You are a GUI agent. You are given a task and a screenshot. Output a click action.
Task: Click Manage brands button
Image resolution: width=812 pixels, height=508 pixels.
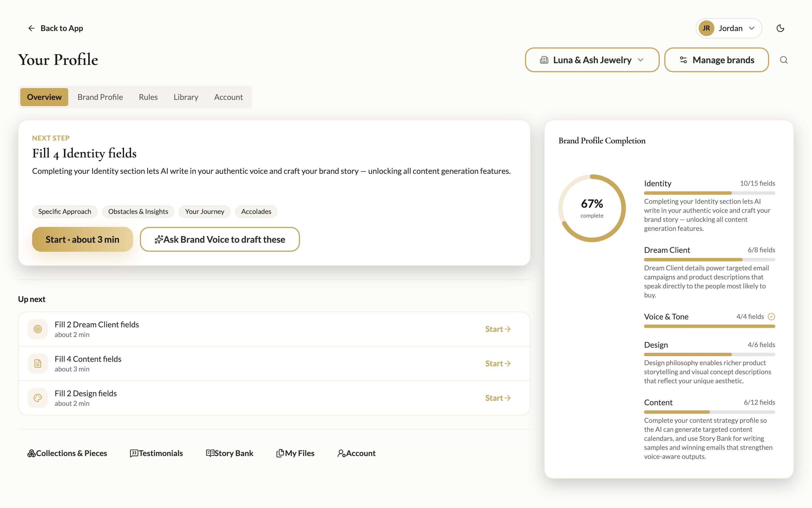coord(716,60)
